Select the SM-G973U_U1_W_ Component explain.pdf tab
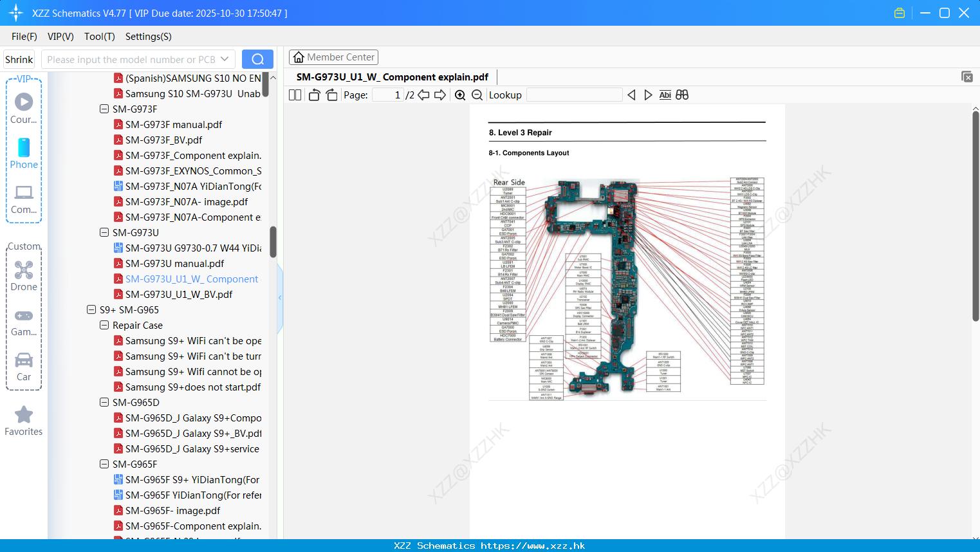Image resolution: width=980 pixels, height=552 pixels. click(393, 77)
